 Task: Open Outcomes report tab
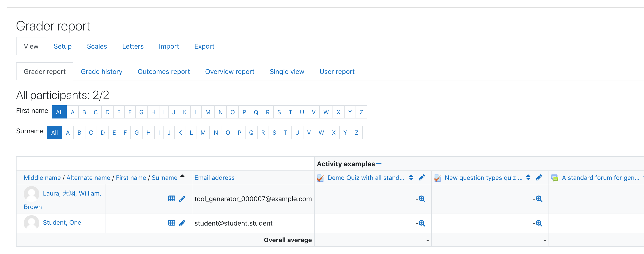click(x=164, y=72)
